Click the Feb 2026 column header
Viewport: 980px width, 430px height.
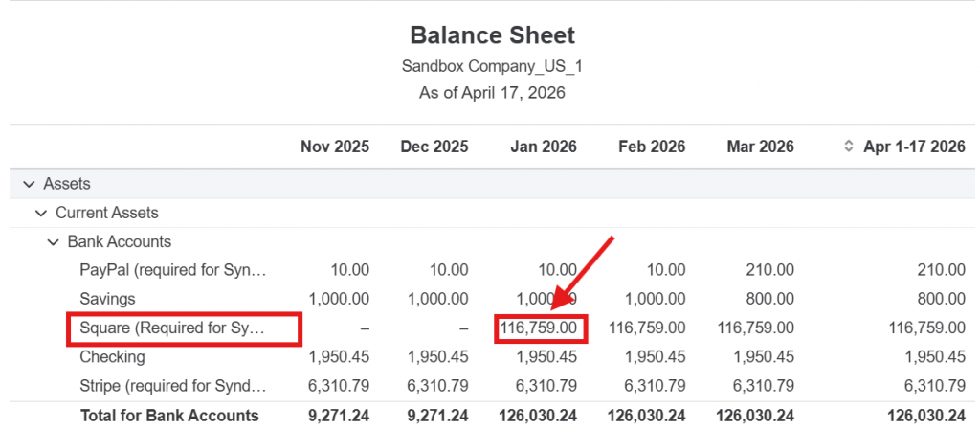coord(651,147)
